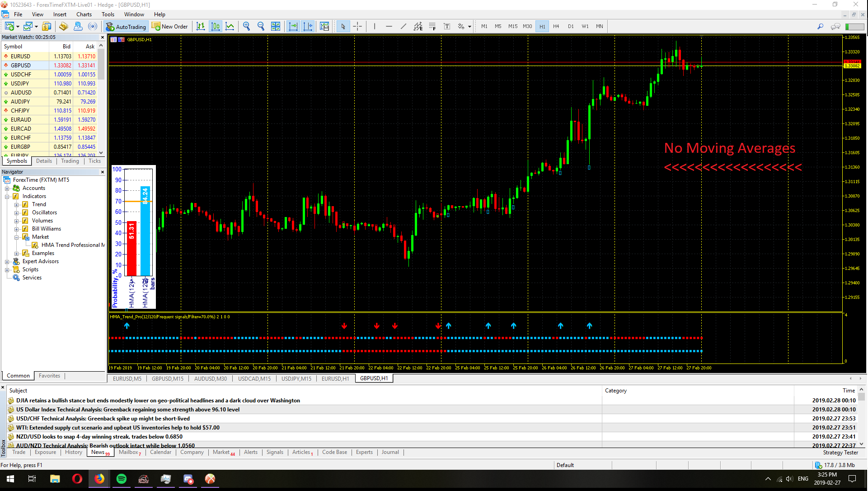
Task: Toggle chart auto scroll
Action: 293,26
